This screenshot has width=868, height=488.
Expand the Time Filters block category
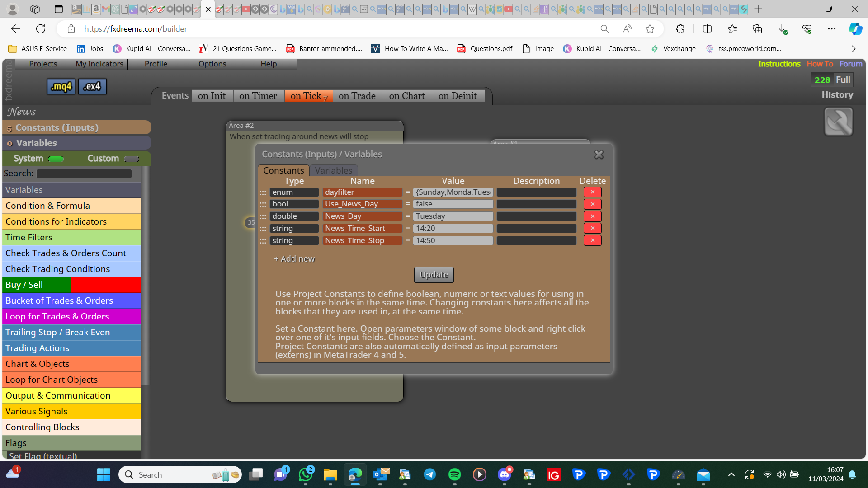click(71, 237)
